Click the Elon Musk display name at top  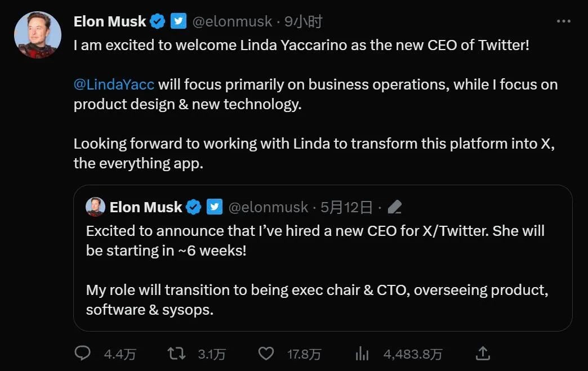[x=110, y=22]
